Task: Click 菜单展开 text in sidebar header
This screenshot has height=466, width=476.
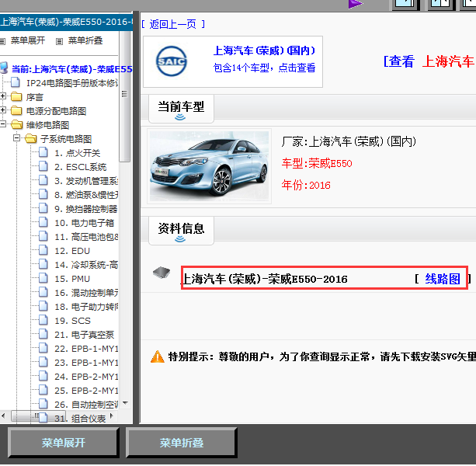Action: coord(28,40)
